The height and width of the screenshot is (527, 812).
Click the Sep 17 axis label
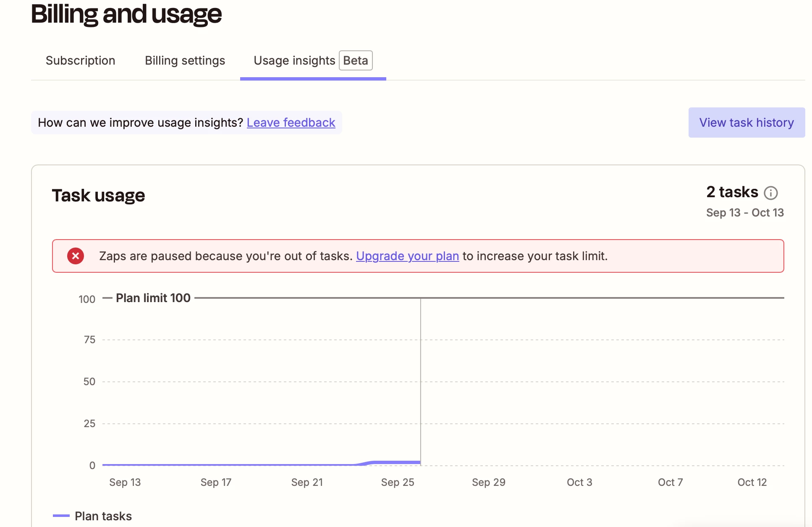216,483
